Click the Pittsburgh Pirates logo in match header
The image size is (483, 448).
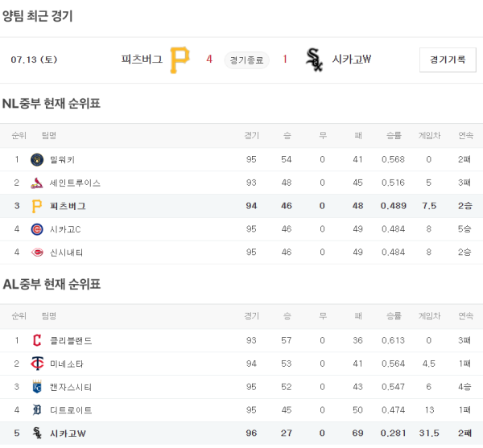coord(180,60)
